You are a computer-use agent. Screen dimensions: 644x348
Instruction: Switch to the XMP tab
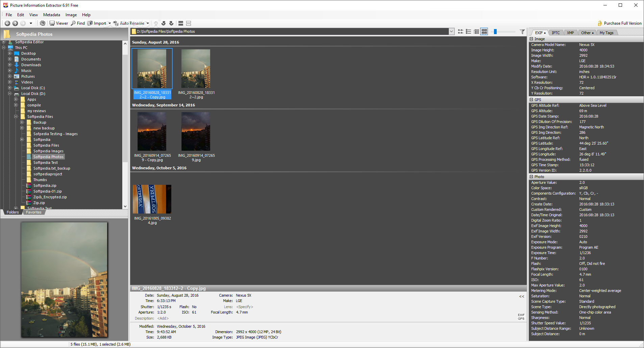[570, 33]
